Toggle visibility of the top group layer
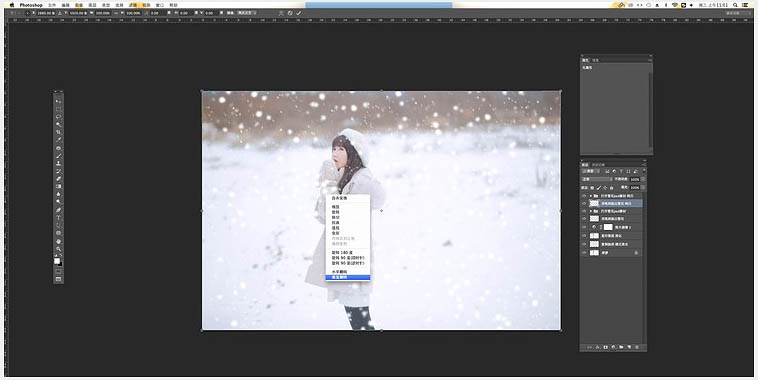 click(x=584, y=196)
